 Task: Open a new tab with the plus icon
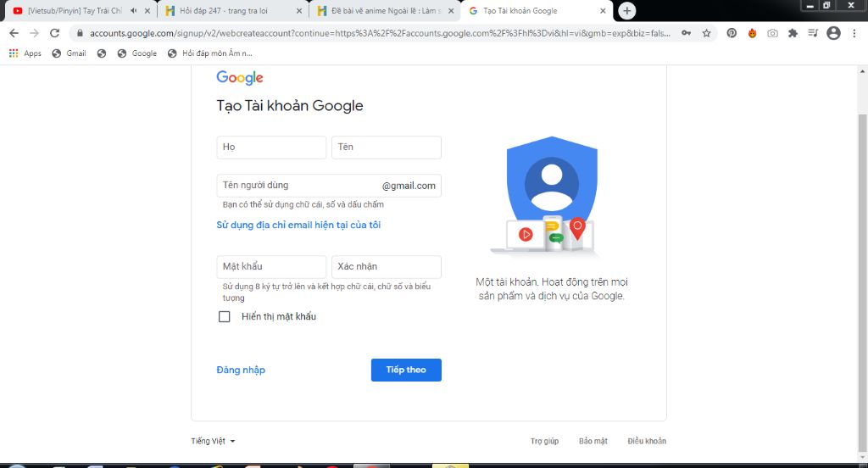coord(626,10)
